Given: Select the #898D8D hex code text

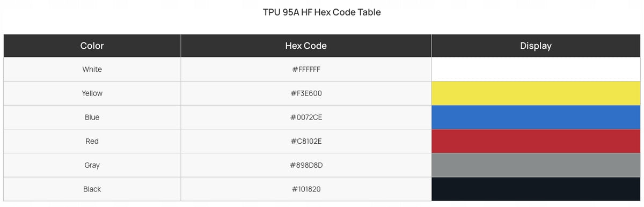Looking at the screenshot, I should click(306, 165).
